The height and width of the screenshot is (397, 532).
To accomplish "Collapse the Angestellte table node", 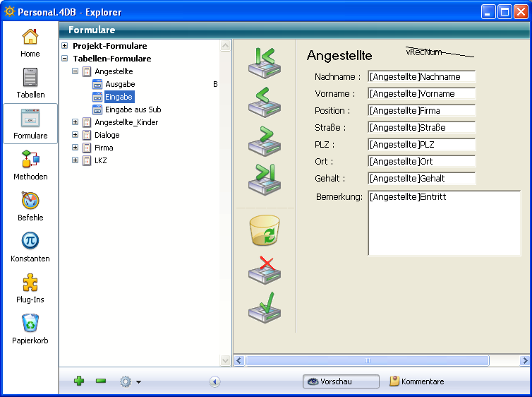I will point(75,71).
